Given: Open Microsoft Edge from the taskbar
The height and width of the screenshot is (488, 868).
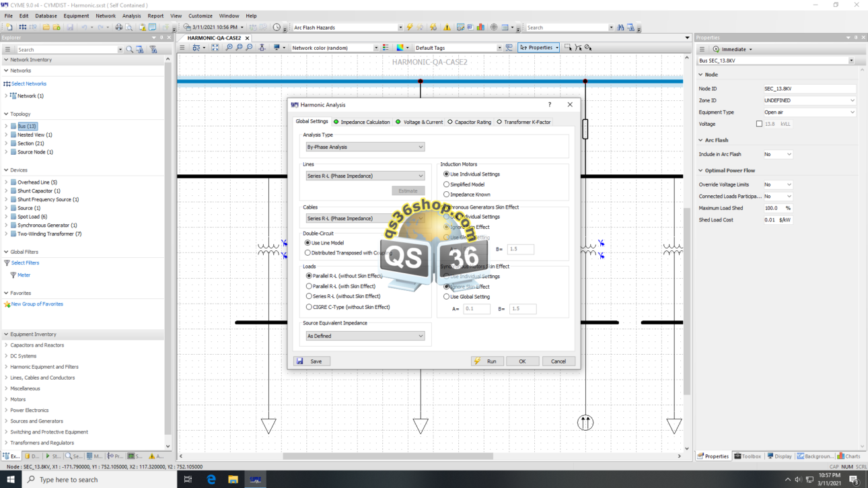Looking at the screenshot, I should (211, 479).
